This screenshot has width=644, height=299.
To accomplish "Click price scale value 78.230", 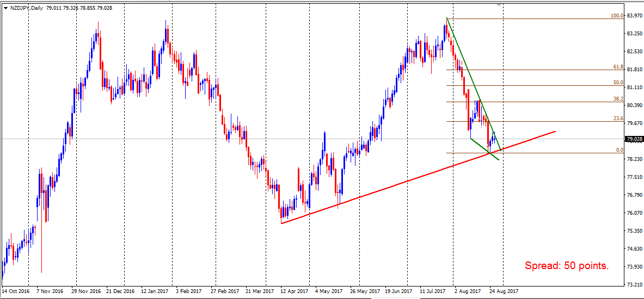I will coord(635,159).
